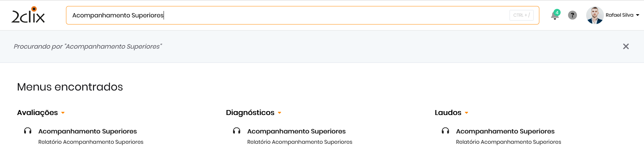Image resolution: width=644 pixels, height=164 pixels.
Task: Open Acompanhamento Superiores under Avaliações
Action: (x=88, y=131)
